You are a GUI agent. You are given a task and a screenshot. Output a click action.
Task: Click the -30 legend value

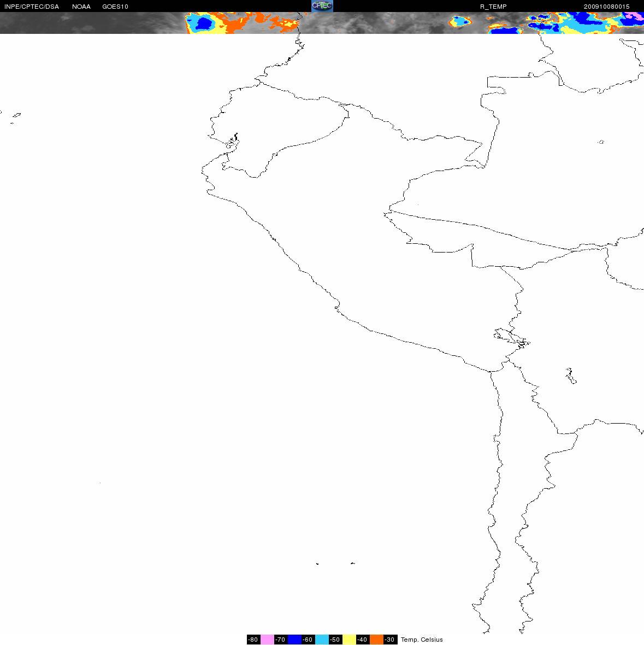click(390, 640)
